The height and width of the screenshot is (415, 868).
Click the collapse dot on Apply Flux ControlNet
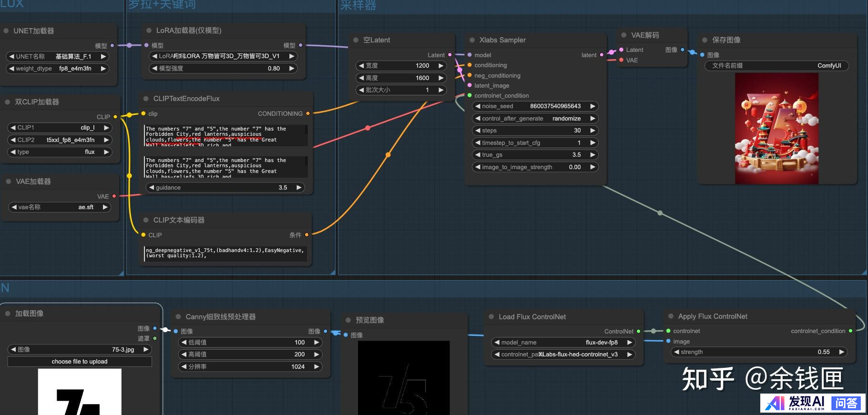tap(671, 316)
